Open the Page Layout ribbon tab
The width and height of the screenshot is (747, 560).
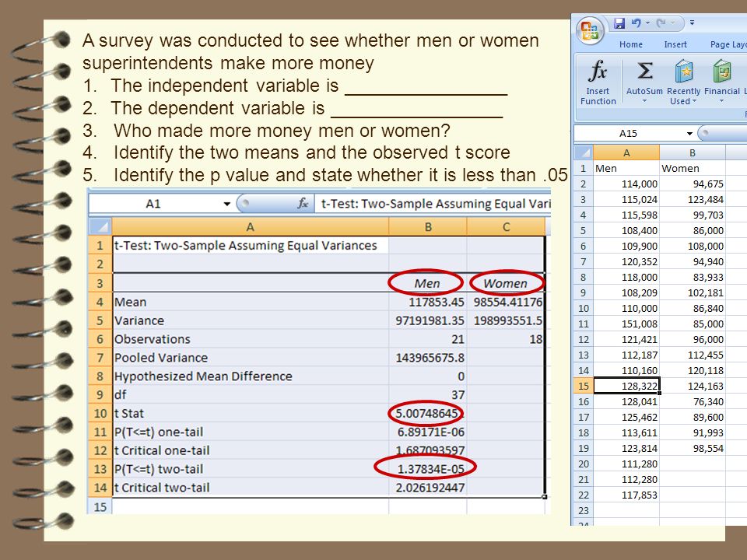tap(728, 44)
